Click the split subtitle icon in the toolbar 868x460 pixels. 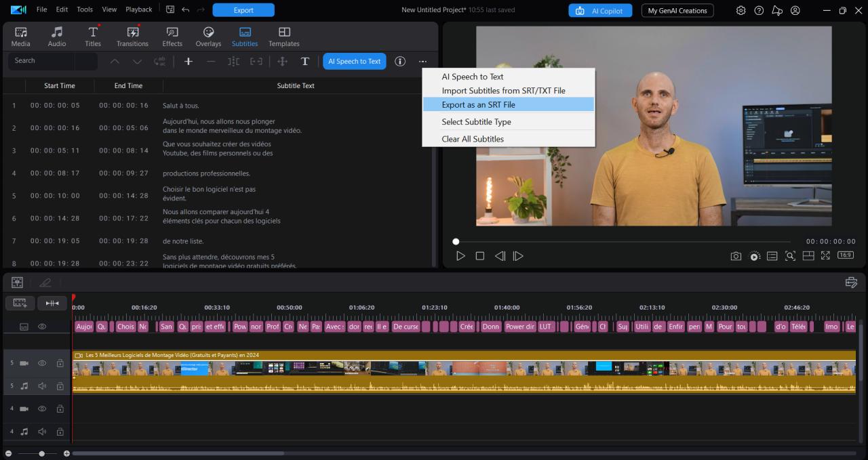233,61
